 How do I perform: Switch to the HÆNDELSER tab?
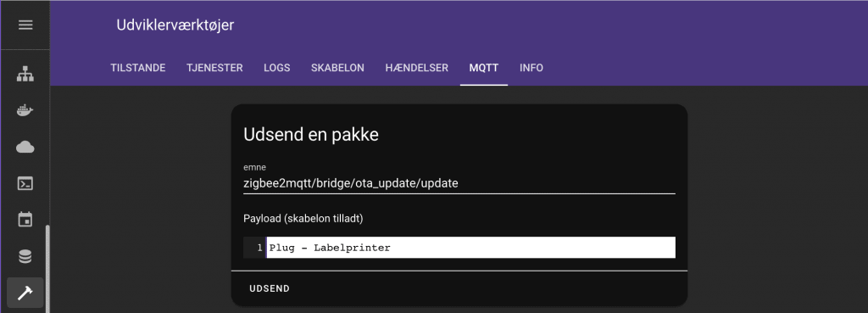tap(417, 68)
